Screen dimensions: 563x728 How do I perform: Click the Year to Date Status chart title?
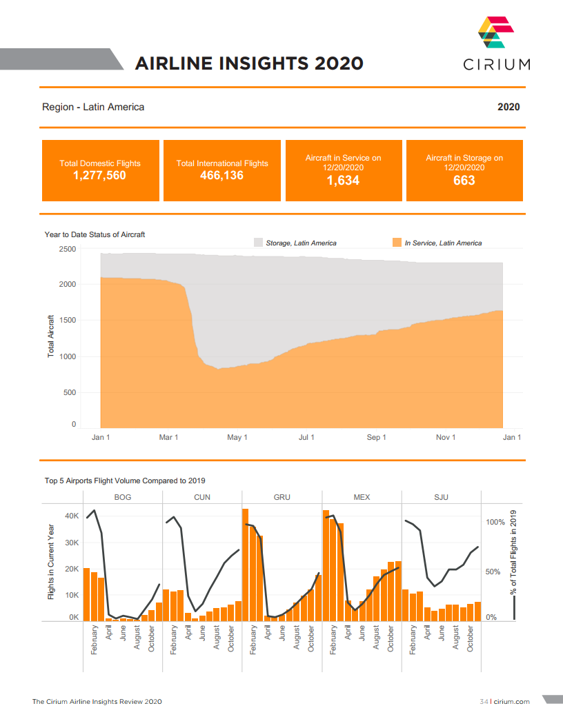pyautogui.click(x=95, y=234)
